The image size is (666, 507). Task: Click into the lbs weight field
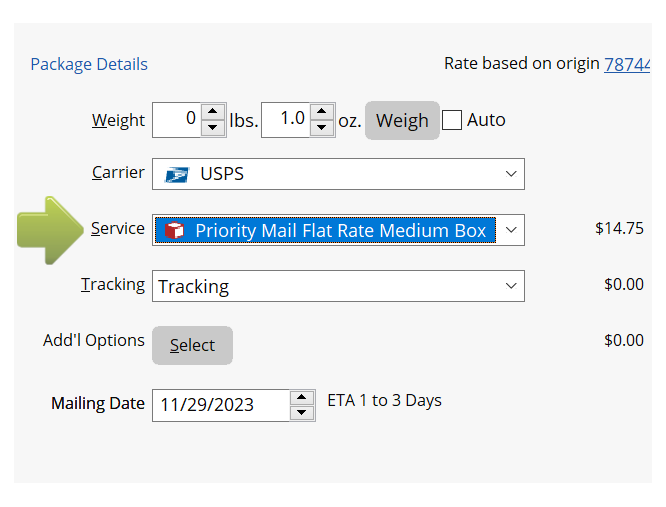pos(177,119)
